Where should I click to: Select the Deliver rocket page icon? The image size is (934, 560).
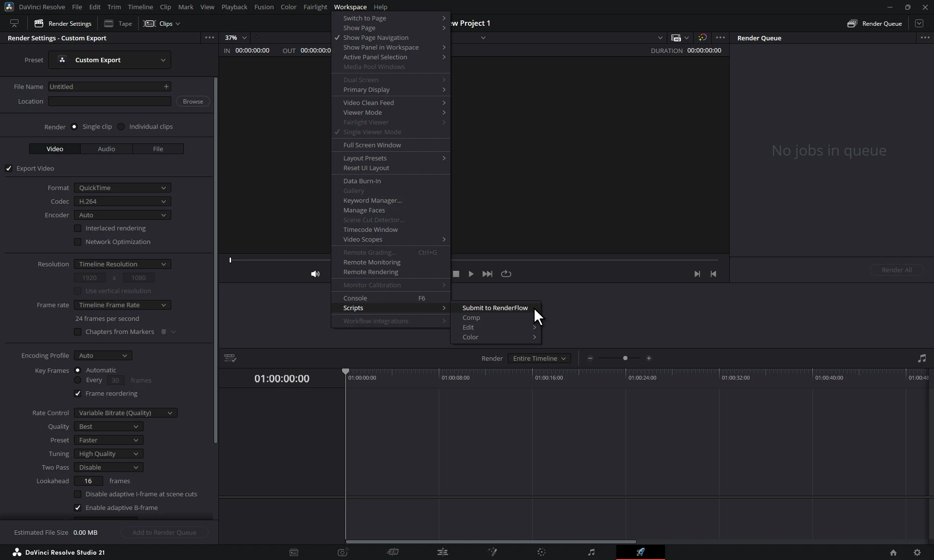pos(641,552)
